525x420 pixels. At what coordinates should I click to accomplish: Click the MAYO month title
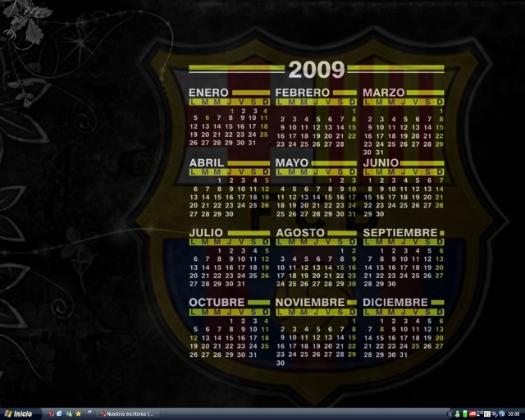(x=292, y=162)
